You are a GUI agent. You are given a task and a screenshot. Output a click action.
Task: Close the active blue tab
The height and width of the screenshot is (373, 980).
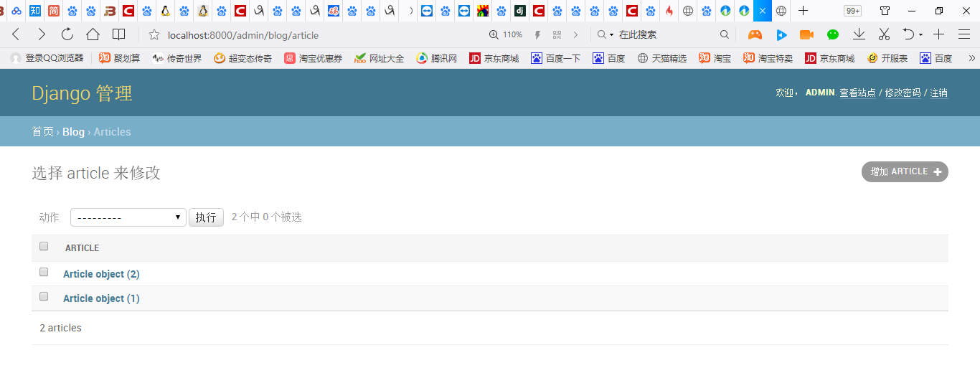pos(762,11)
